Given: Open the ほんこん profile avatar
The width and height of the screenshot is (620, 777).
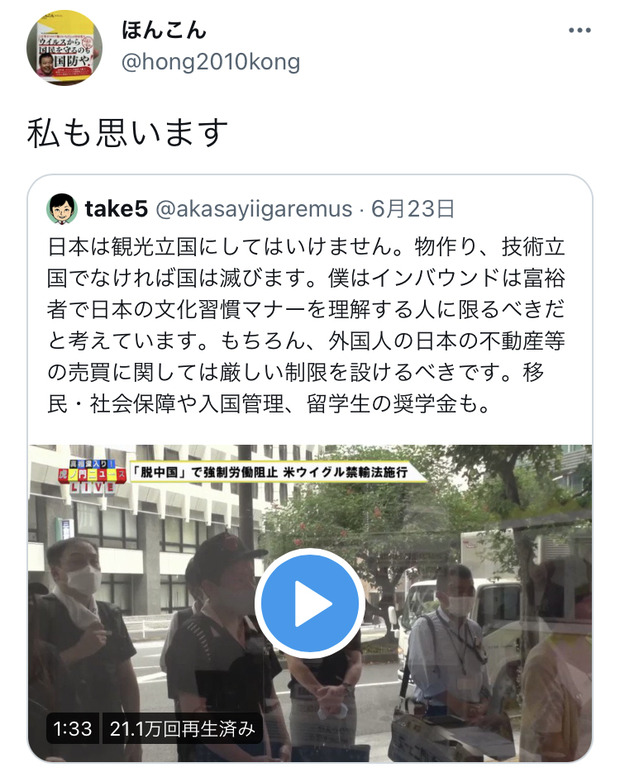Looking at the screenshot, I should click(x=64, y=48).
